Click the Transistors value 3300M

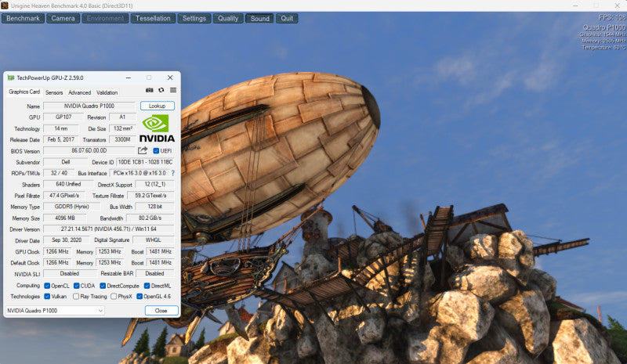point(122,139)
